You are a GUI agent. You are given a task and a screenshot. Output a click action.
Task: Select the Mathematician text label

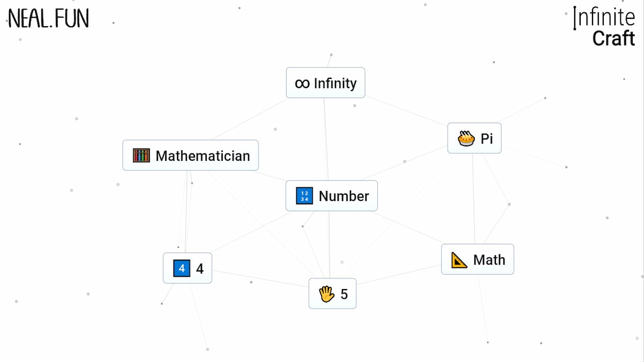[x=202, y=156]
